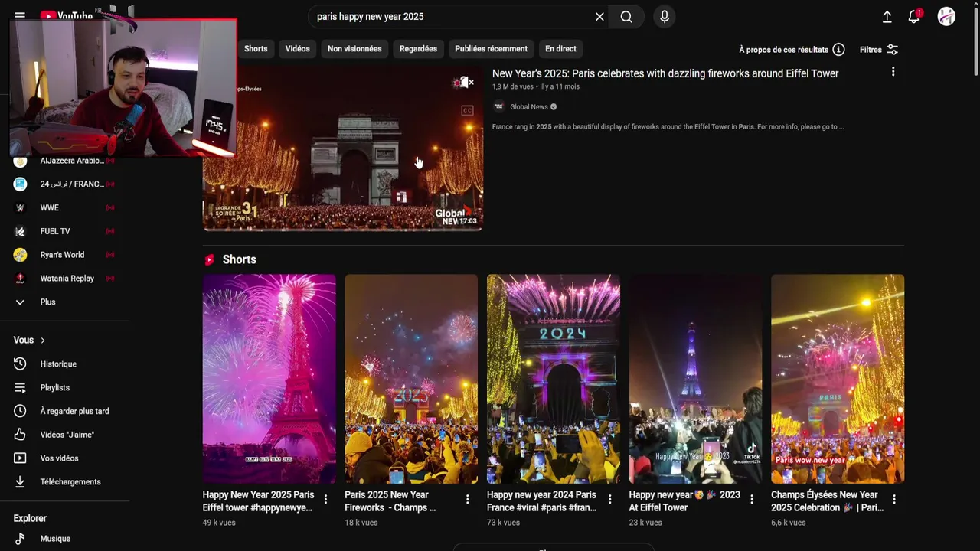Screen dimensions: 980x551
Task: Open the upload video icon
Action: click(x=887, y=17)
